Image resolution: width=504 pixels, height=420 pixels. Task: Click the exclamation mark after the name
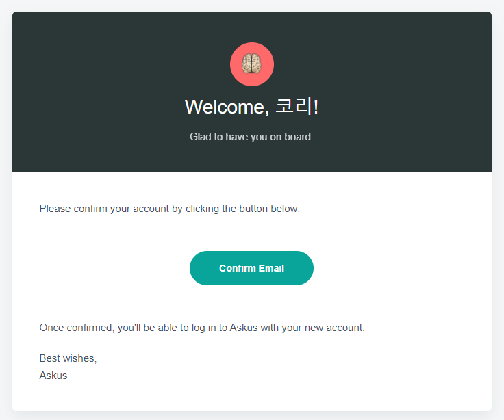click(316, 107)
